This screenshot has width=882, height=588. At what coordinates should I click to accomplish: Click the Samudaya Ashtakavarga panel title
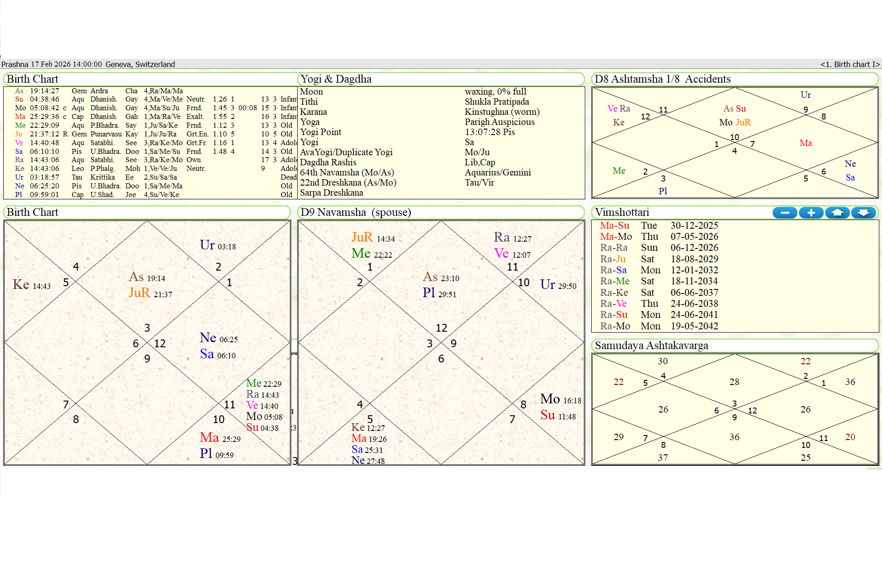[x=651, y=345]
